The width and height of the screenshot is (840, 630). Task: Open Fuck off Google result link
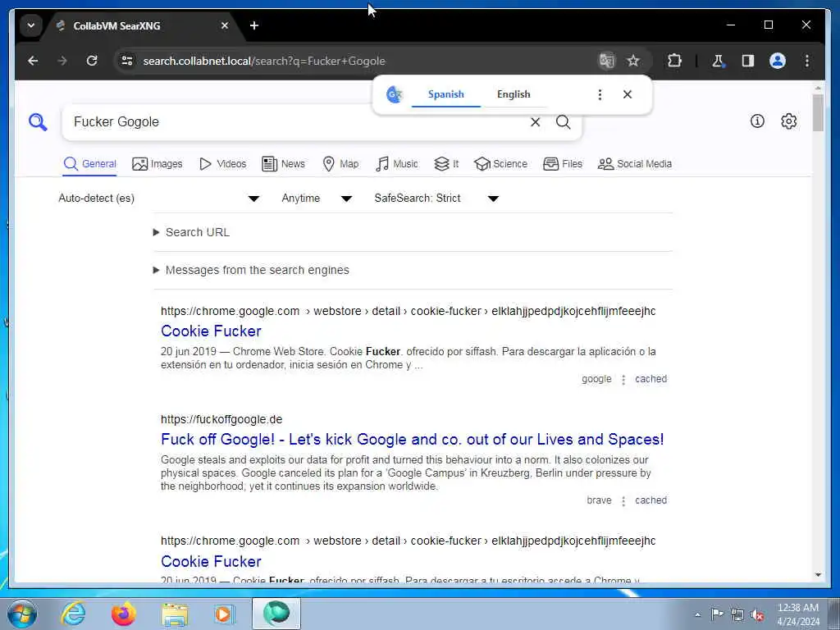(412, 440)
